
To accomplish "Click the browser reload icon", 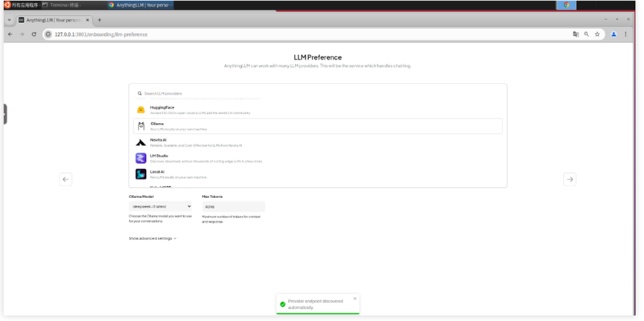I will coord(34,34).
